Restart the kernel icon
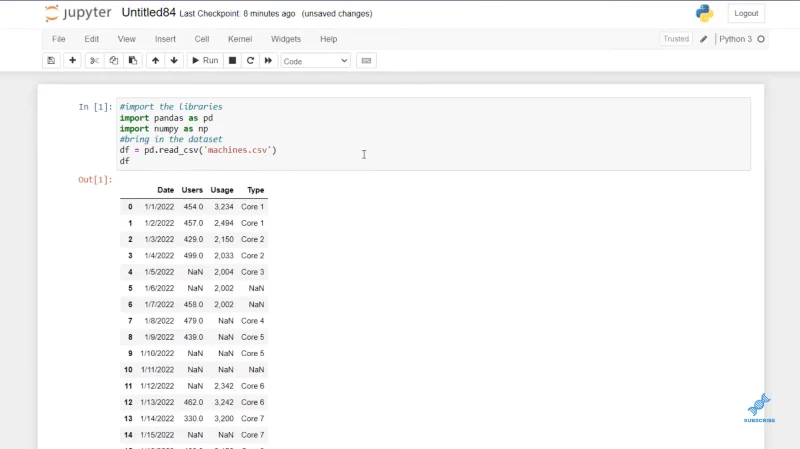 tap(250, 61)
